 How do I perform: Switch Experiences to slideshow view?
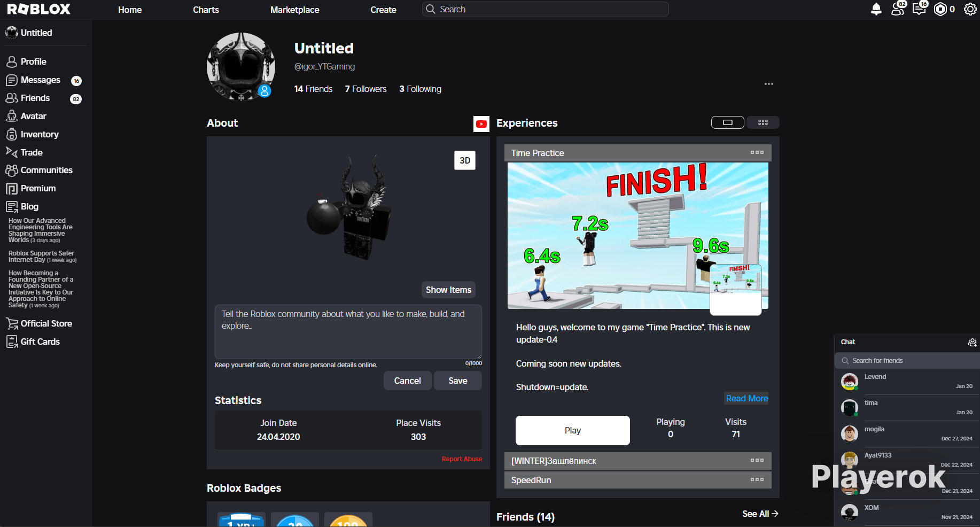coord(728,122)
